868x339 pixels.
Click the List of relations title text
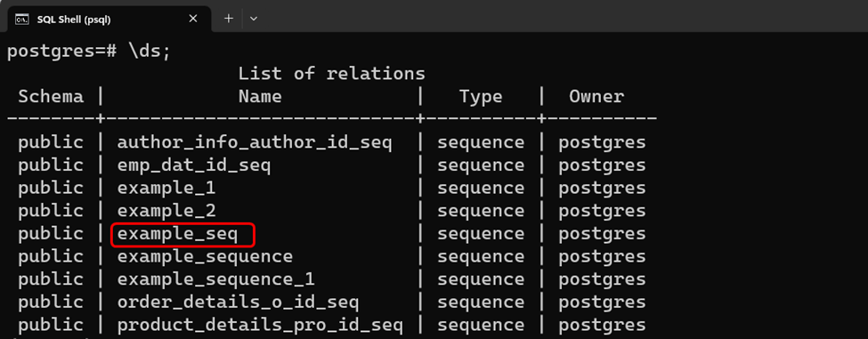point(331,74)
